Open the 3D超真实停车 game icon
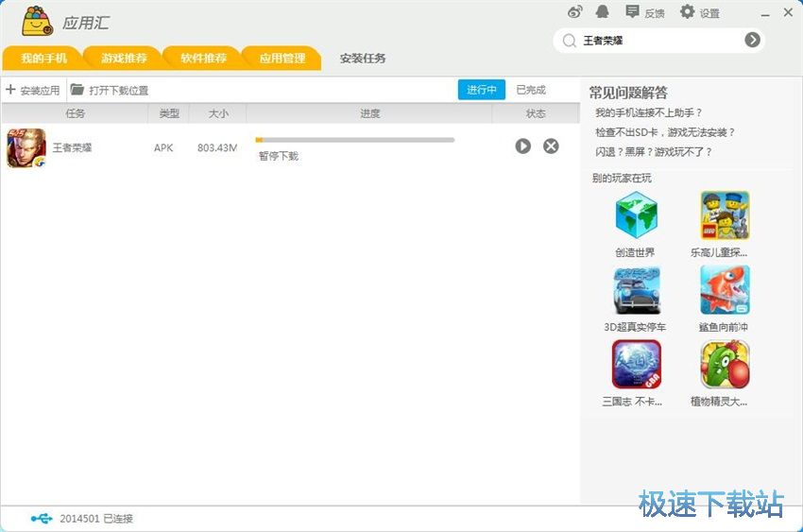 [x=637, y=290]
